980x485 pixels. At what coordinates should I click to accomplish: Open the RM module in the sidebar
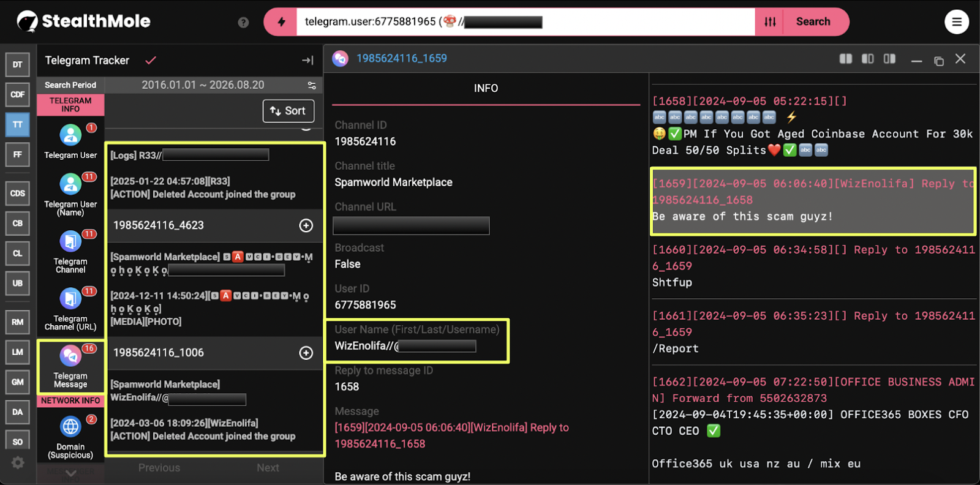click(x=18, y=322)
